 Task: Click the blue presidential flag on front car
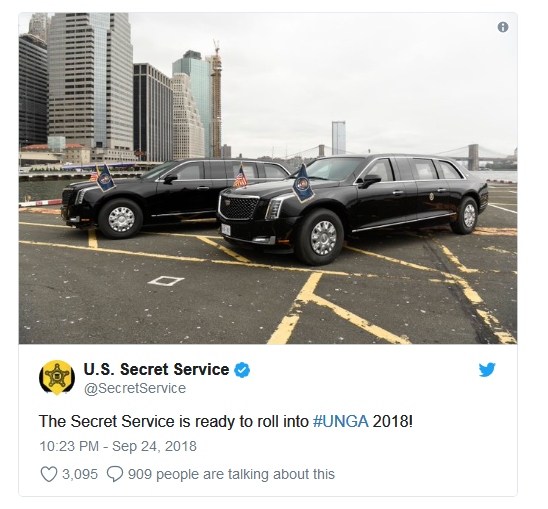[x=303, y=183]
